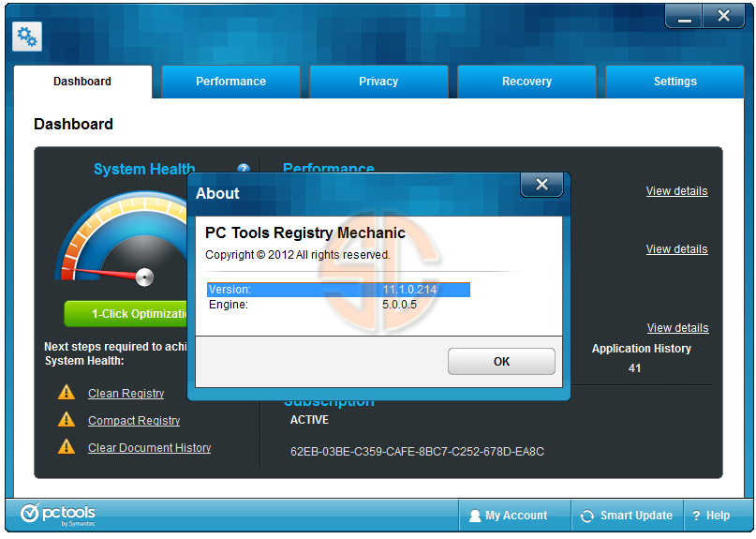Open the middle View details link
The image size is (756, 539).
pyautogui.click(x=677, y=249)
